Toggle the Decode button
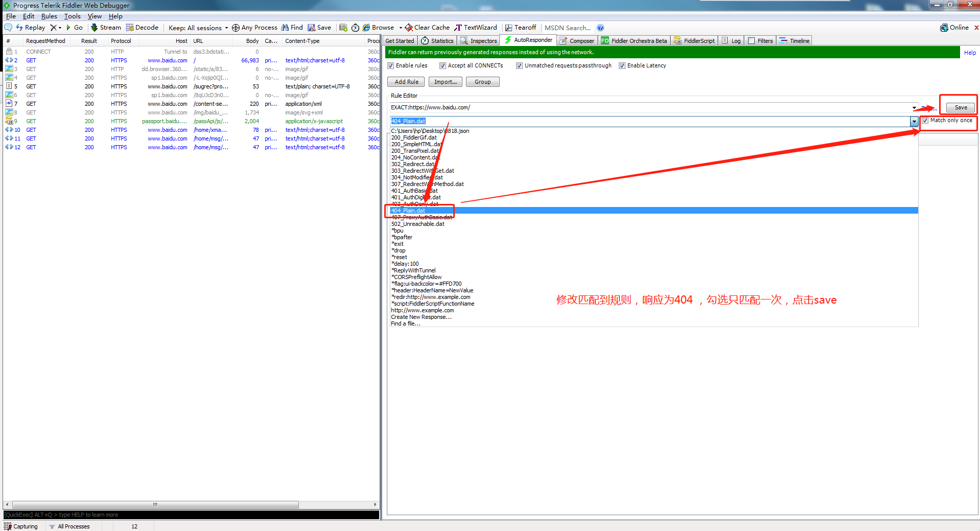Image resolution: width=980 pixels, height=531 pixels. tap(142, 28)
